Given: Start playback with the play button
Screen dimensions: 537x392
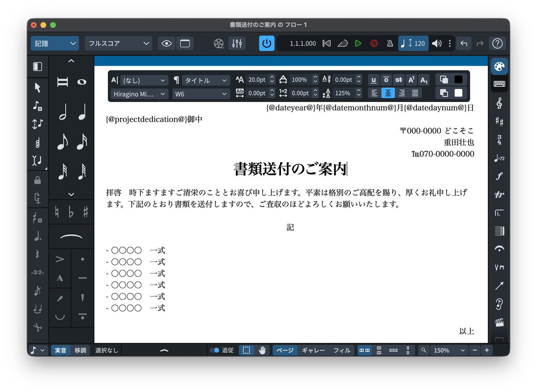Looking at the screenshot, I should [358, 43].
